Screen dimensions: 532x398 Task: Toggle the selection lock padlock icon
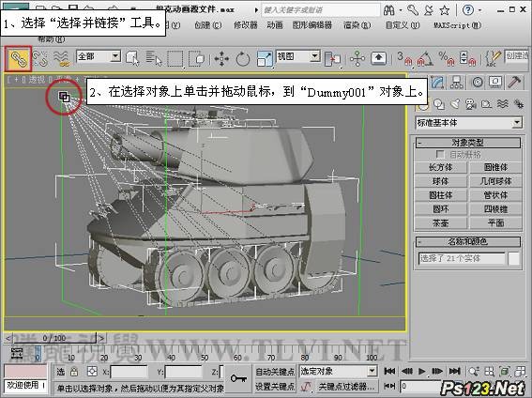pos(74,372)
